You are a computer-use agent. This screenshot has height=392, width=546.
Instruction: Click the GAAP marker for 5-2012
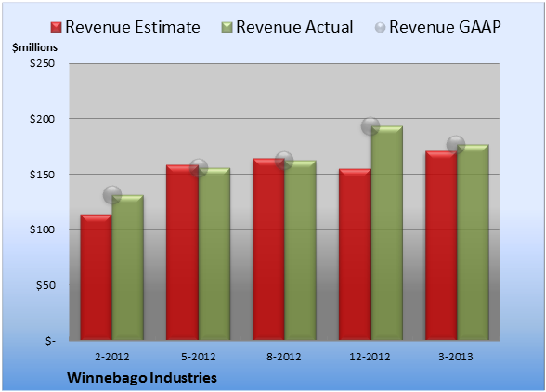(x=199, y=168)
